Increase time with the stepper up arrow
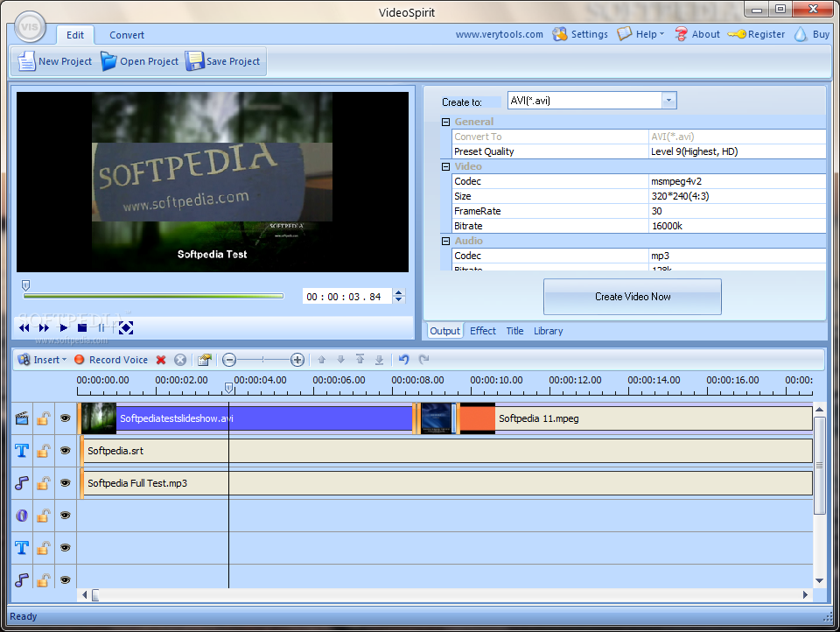Image resolution: width=840 pixels, height=632 pixels. [398, 292]
